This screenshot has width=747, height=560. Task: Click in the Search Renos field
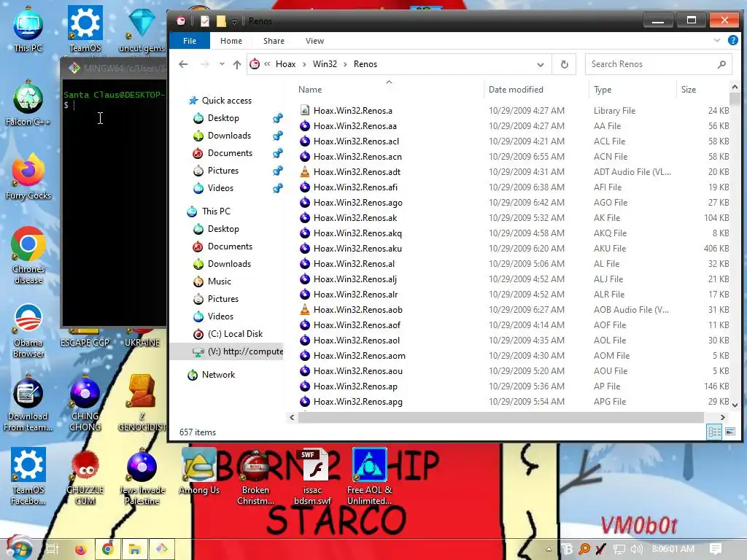[x=651, y=64]
